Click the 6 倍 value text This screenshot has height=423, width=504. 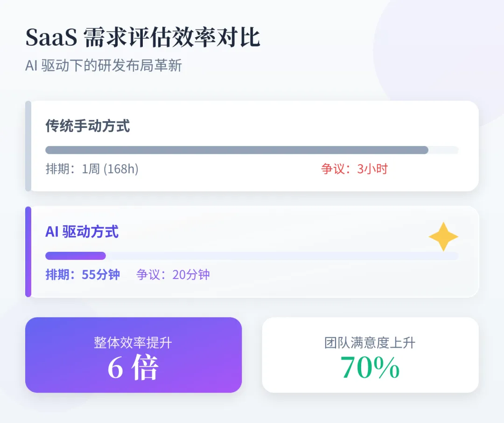tap(133, 367)
